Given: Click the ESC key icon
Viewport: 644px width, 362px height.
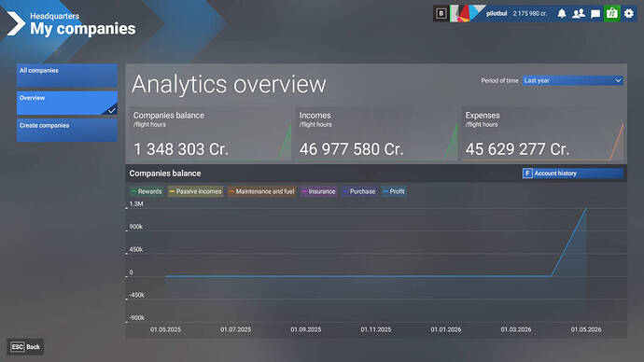Looking at the screenshot, I should [17, 347].
